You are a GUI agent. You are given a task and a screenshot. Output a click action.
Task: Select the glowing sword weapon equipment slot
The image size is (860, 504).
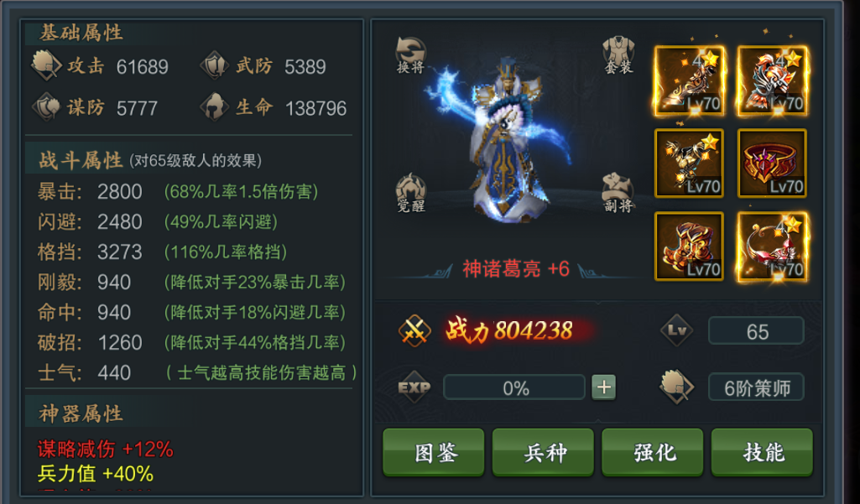[690, 81]
